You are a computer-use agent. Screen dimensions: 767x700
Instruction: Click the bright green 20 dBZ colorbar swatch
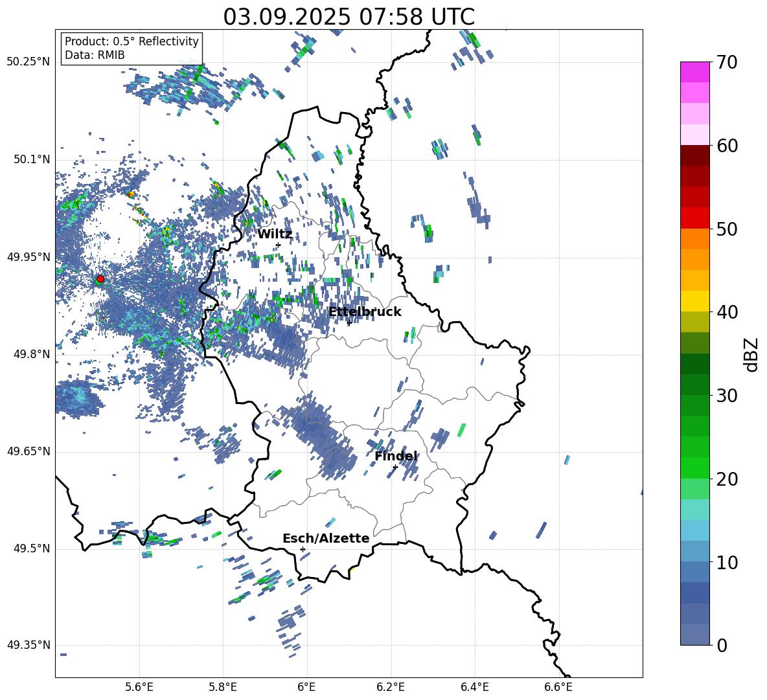695,468
